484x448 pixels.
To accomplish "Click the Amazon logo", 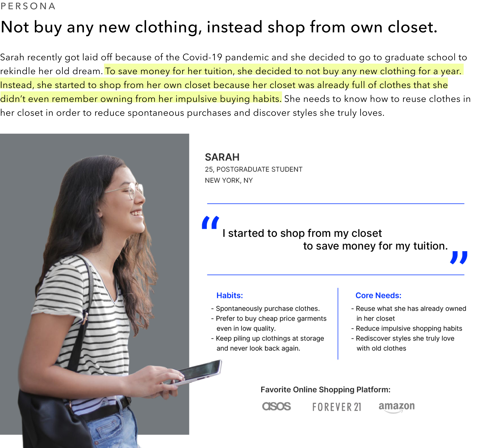I will click(396, 407).
